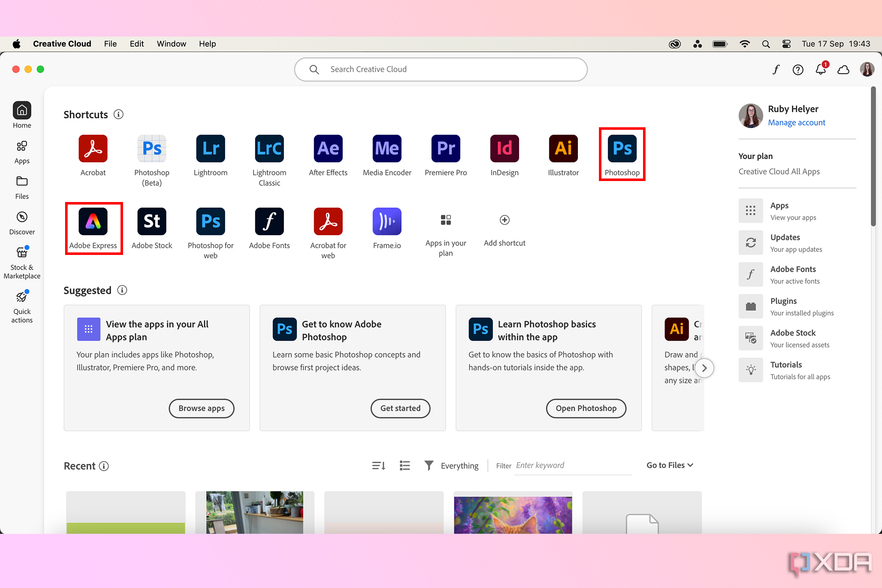Open sort order options in Recent
Viewport: 882px width, 588px height.
coord(378,465)
